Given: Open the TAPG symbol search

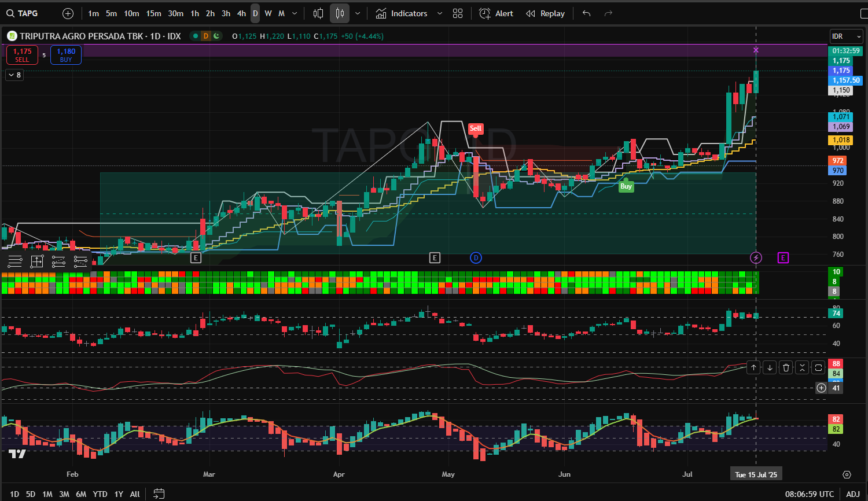Looking at the screenshot, I should [x=23, y=13].
